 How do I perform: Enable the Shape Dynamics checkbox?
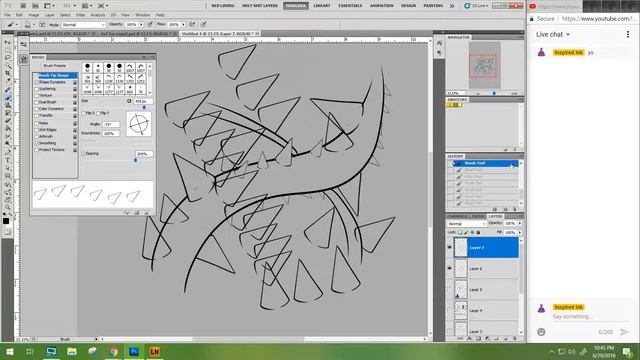36,82
